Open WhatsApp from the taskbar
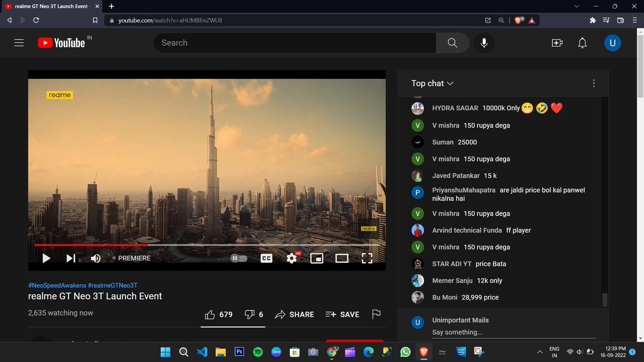This screenshot has height=362, width=644. (405, 352)
